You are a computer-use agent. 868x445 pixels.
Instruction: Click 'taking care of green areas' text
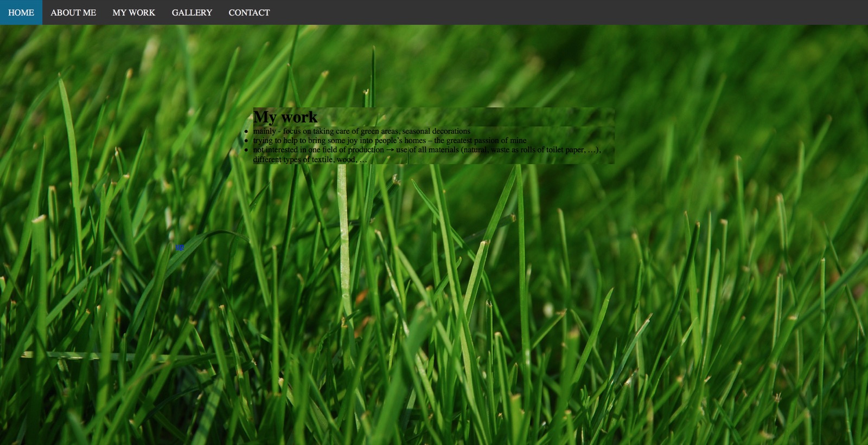[x=355, y=131]
